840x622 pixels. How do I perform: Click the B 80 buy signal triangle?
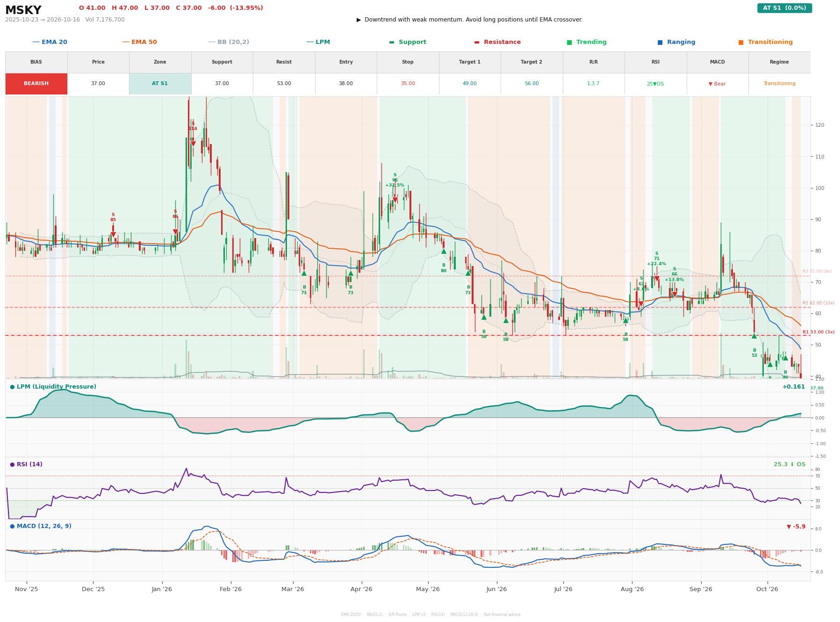(444, 251)
